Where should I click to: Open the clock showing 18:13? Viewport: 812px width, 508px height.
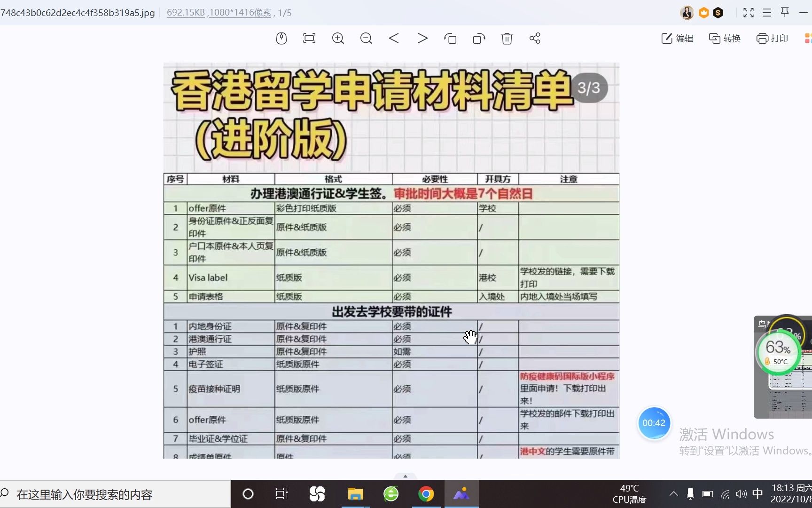(791, 493)
